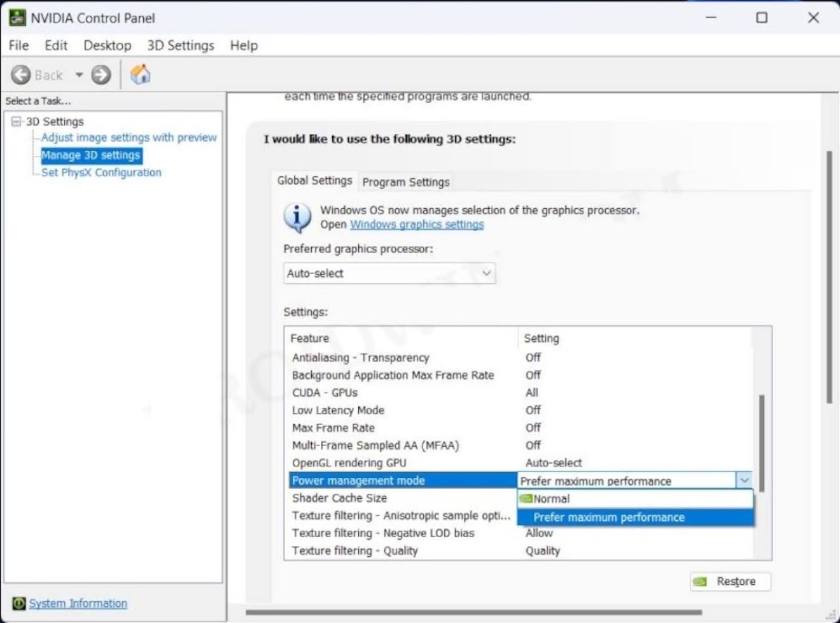Click Off value for Low Latency Mode
The image size is (840, 623).
pos(532,410)
